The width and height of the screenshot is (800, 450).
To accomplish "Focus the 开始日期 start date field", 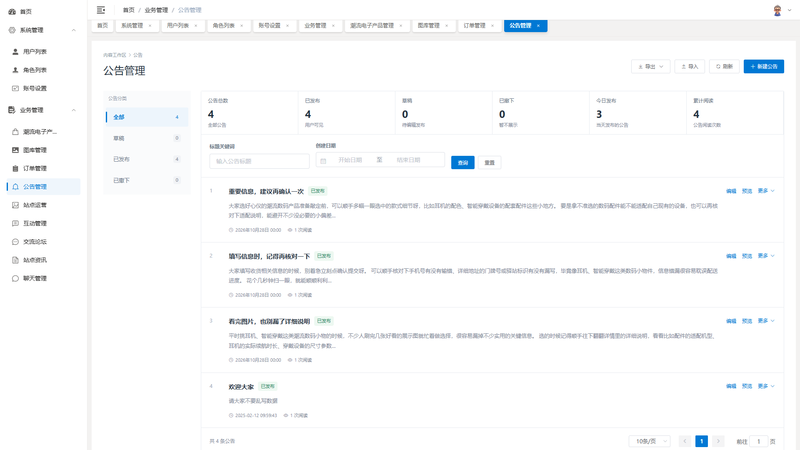I will click(350, 160).
